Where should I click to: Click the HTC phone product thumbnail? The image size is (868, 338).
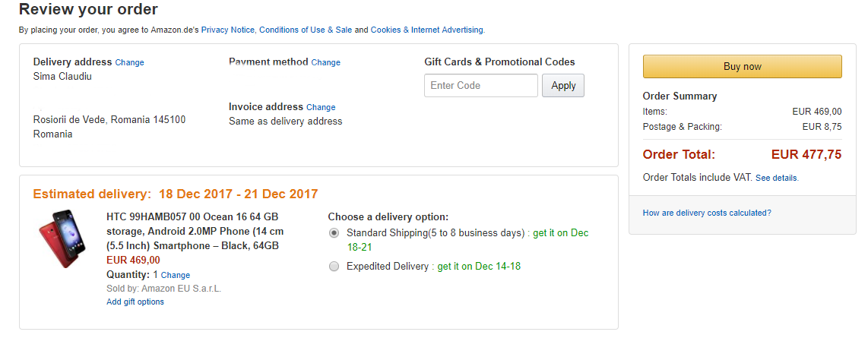[63, 238]
